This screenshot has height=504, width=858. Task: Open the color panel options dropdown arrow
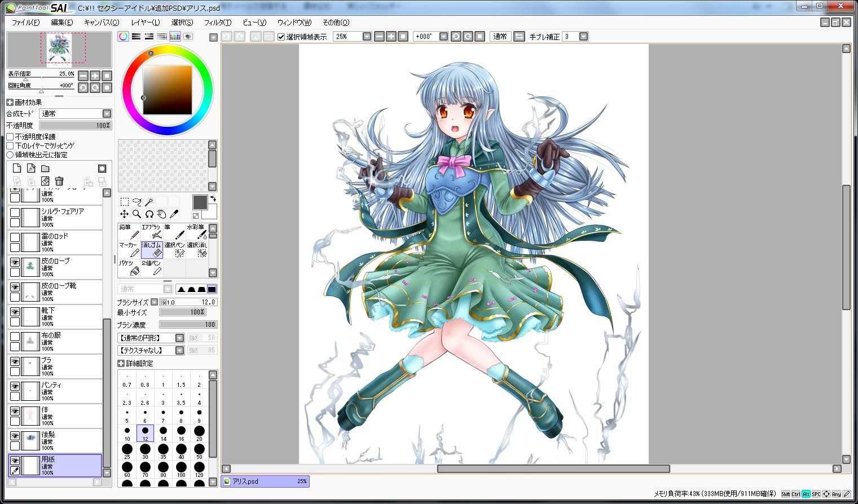click(x=213, y=37)
